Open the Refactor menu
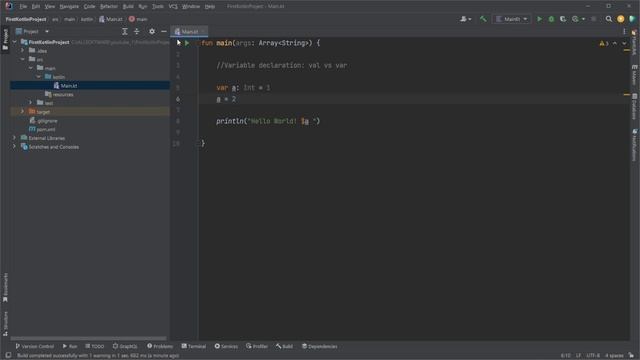640x360 pixels. (x=109, y=7)
